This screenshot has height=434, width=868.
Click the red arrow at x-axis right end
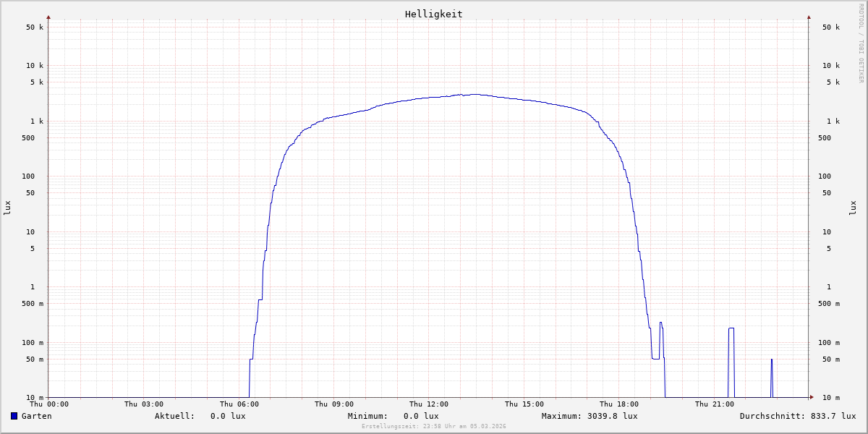[812, 397]
